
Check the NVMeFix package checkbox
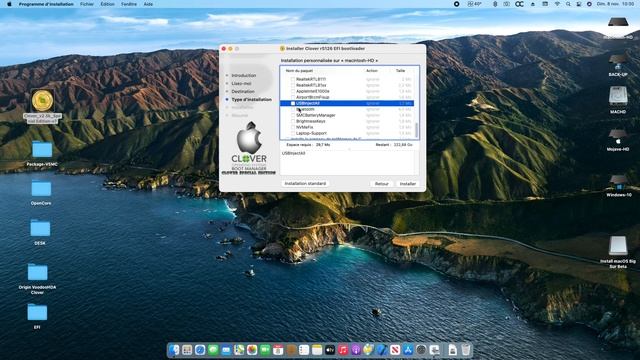[x=293, y=127]
